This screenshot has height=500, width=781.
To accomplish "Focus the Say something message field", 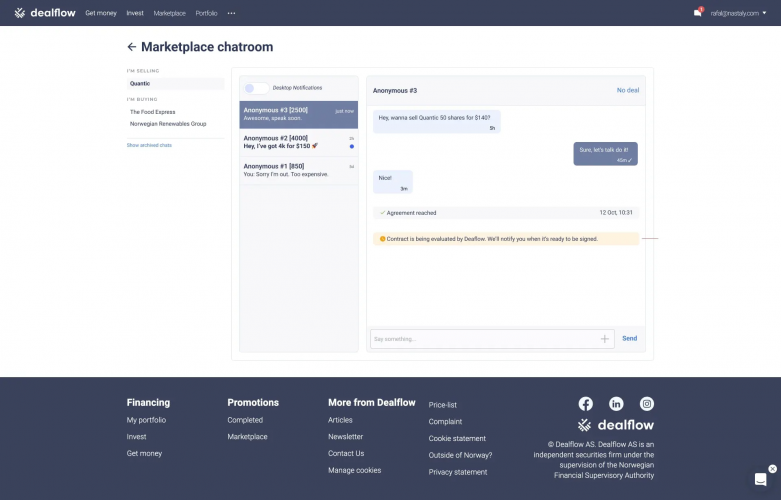I will [x=492, y=339].
